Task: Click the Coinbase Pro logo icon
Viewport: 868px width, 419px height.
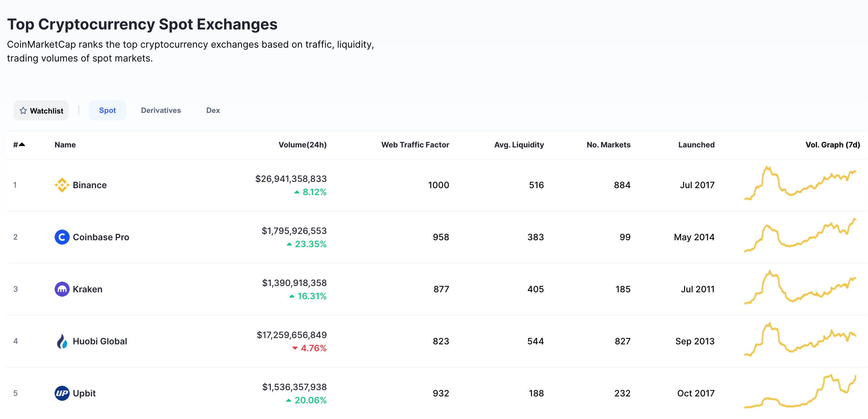Action: (x=62, y=237)
